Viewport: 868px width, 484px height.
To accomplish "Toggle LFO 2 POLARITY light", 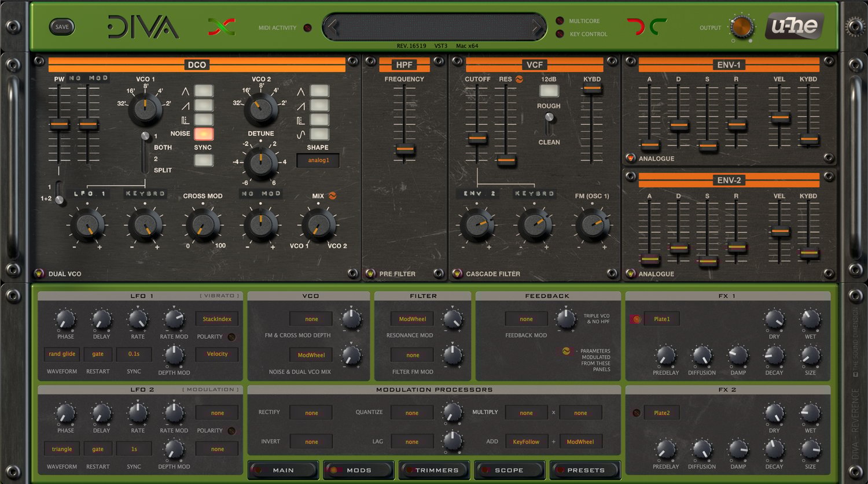I will 231,431.
